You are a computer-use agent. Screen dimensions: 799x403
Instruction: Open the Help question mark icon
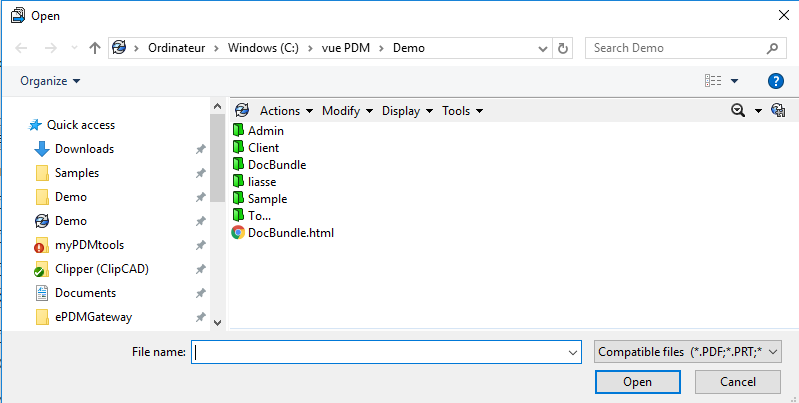point(775,81)
